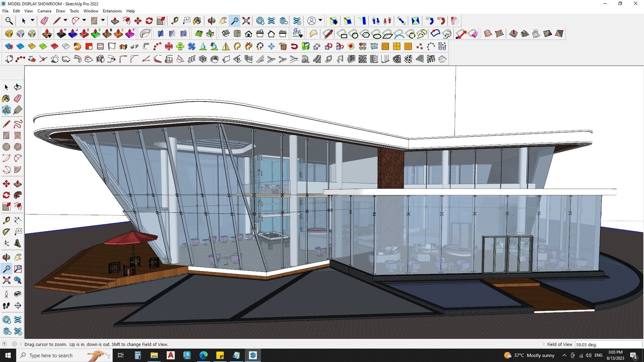Click the sign-in account button
This screenshot has height=362, width=644.
pos(312,20)
